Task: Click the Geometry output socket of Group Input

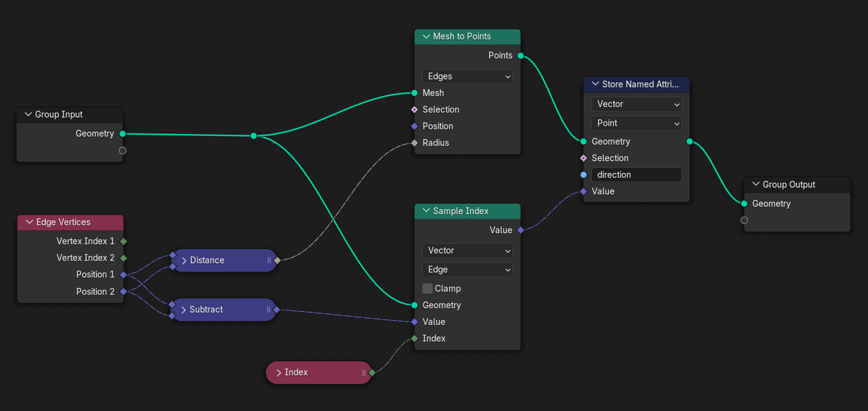Action: (122, 134)
